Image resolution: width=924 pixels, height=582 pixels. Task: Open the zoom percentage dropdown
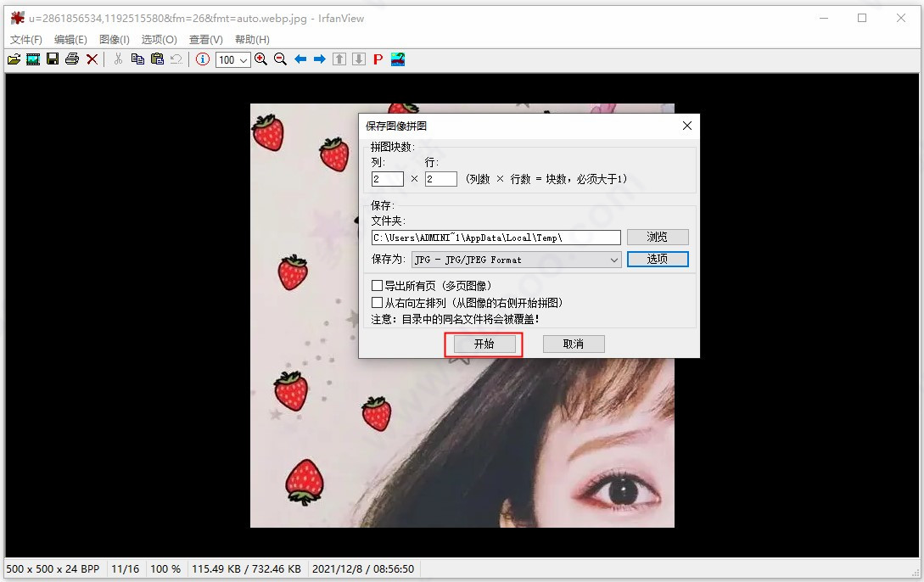pyautogui.click(x=244, y=59)
